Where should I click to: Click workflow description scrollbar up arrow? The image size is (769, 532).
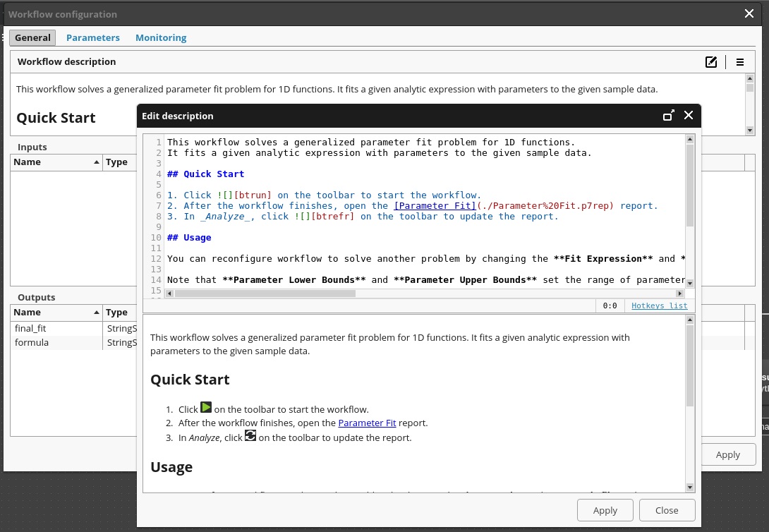coord(749,78)
